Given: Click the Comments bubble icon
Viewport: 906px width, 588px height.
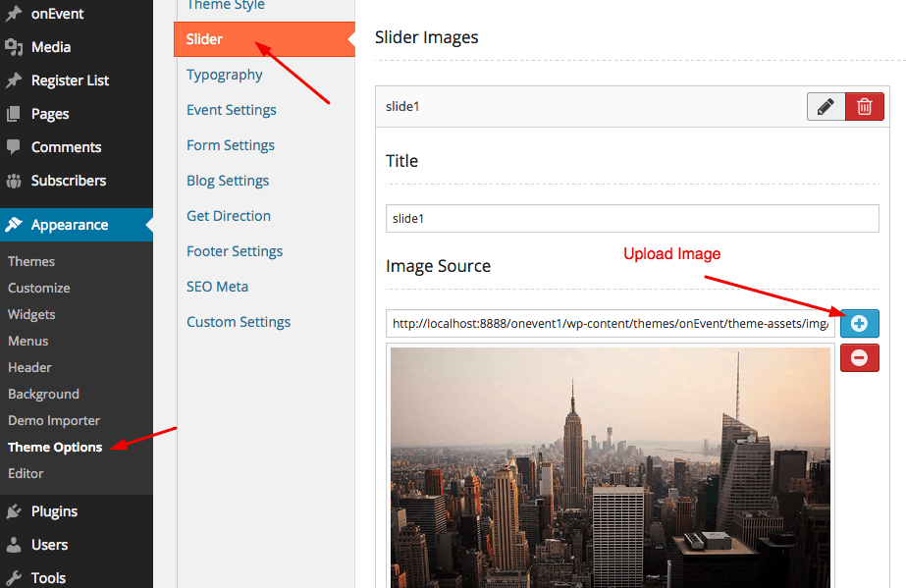Looking at the screenshot, I should 14,147.
